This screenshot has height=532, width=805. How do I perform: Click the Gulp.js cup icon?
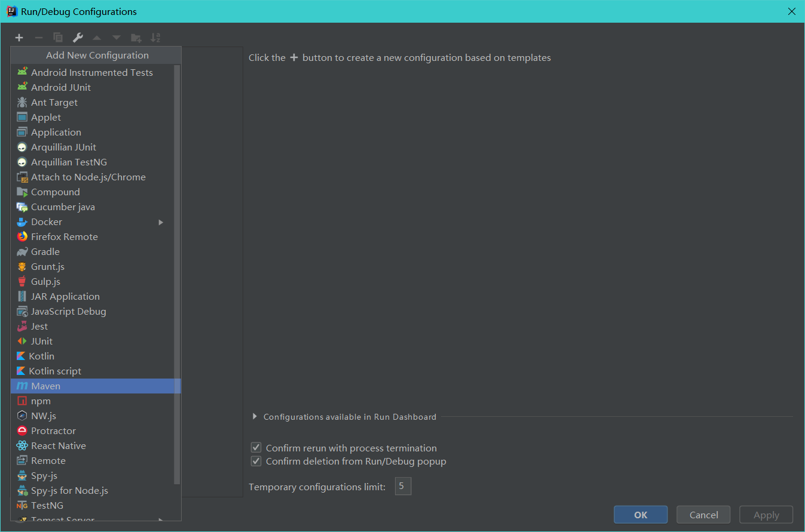point(22,281)
